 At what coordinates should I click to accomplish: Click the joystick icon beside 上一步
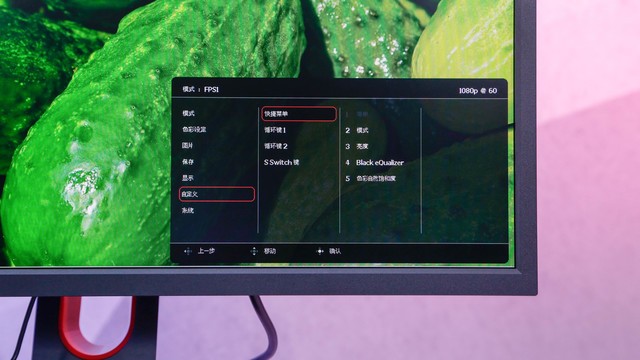pos(188,251)
